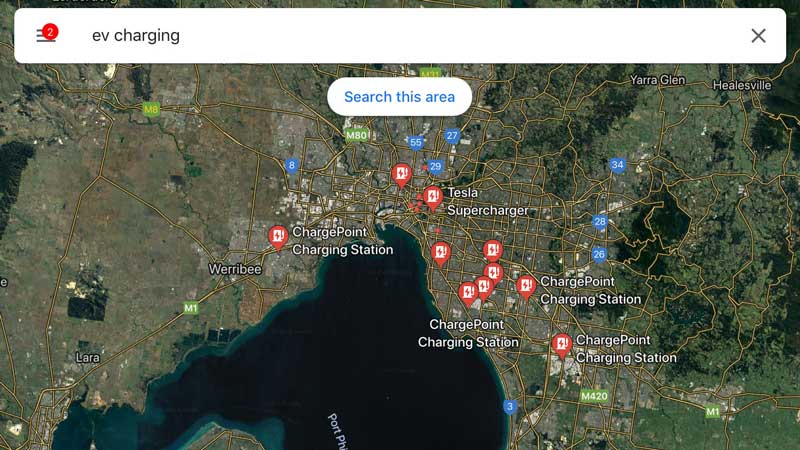The width and height of the screenshot is (800, 450).
Task: Click the green M420 route shield
Action: (x=594, y=396)
